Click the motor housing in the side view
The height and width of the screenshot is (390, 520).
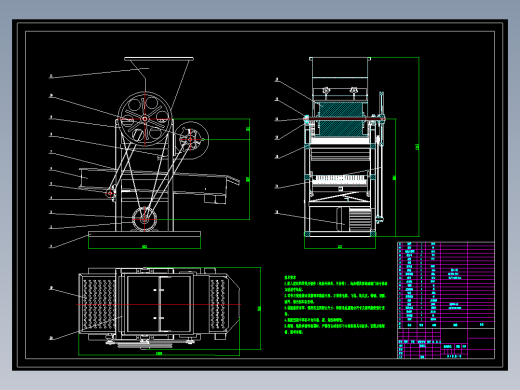pos(354,219)
